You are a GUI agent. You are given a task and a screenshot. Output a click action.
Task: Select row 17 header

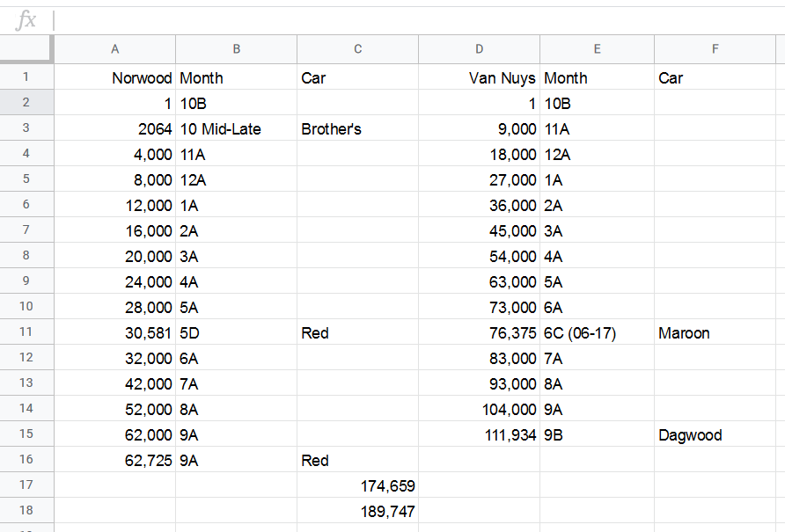(x=26, y=486)
